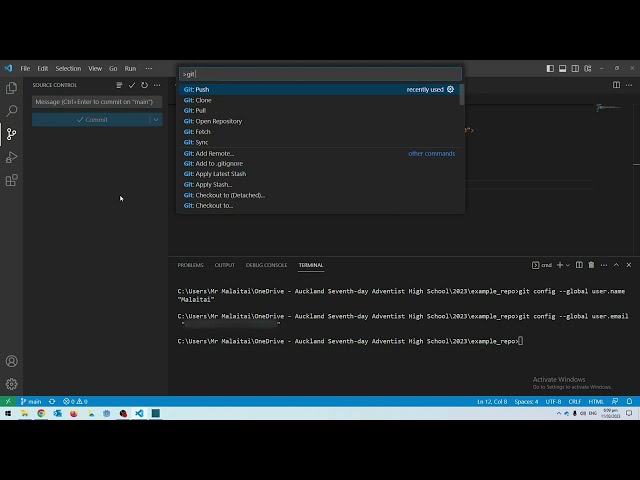Expand the overflow menu ellipsis in menu bar
The image size is (640, 480).
[149, 69]
